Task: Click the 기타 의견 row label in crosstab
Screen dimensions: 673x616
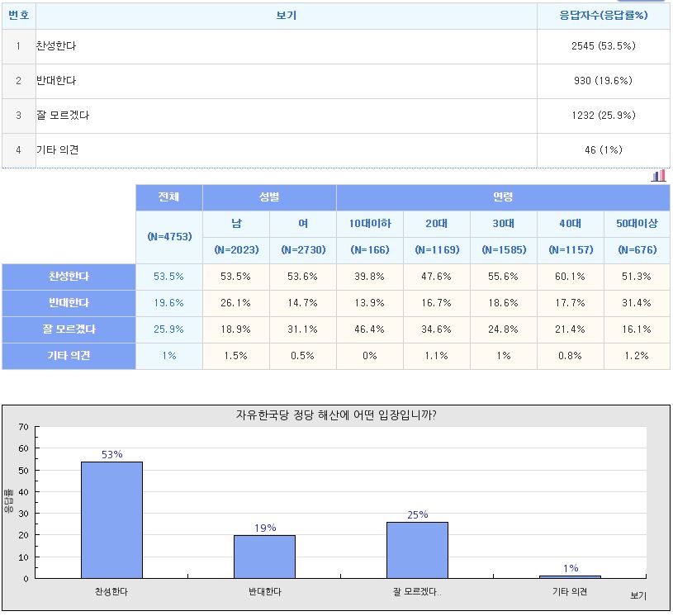Action: click(x=69, y=356)
